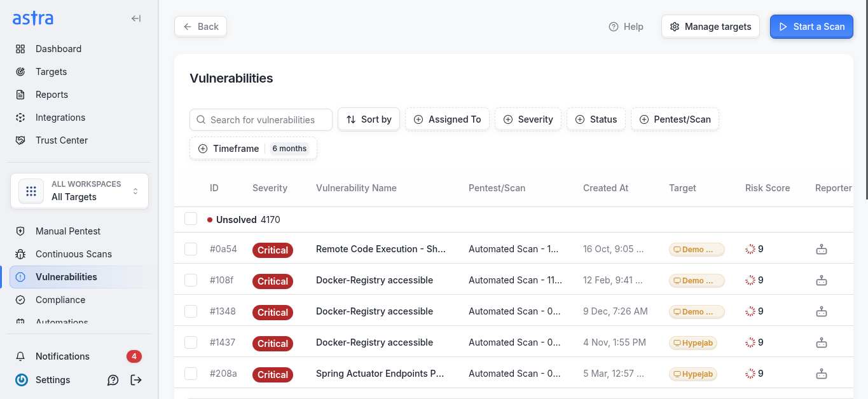
Task: Click risk score icon in row #1348
Action: (x=750, y=311)
